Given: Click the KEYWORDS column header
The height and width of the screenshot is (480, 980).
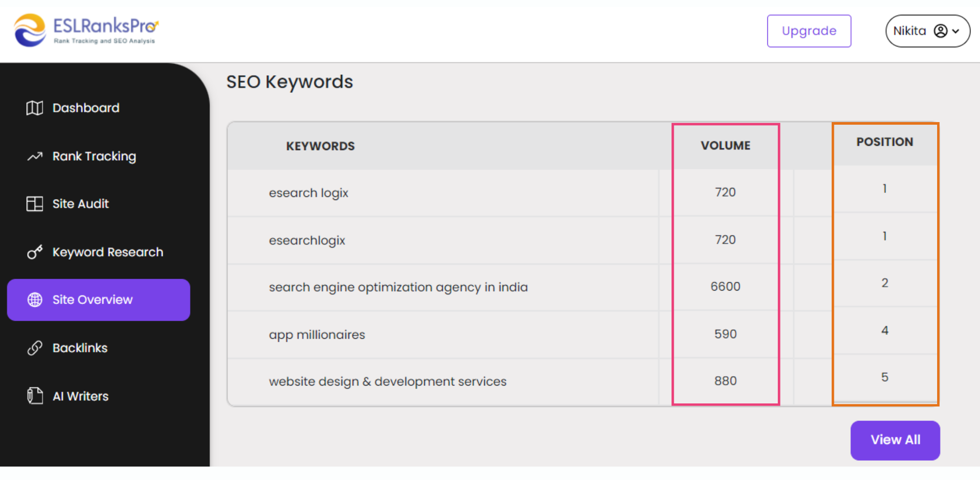Looking at the screenshot, I should coord(320,146).
